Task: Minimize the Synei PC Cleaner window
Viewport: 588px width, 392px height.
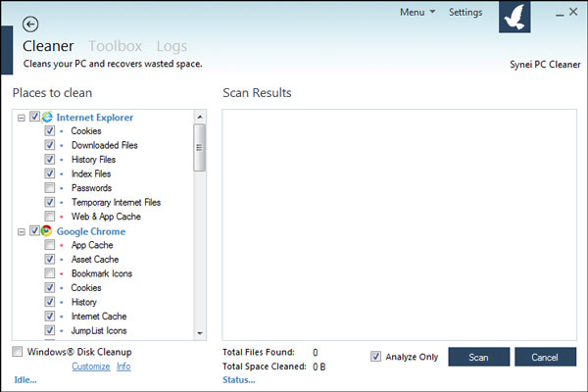Action: (x=560, y=14)
